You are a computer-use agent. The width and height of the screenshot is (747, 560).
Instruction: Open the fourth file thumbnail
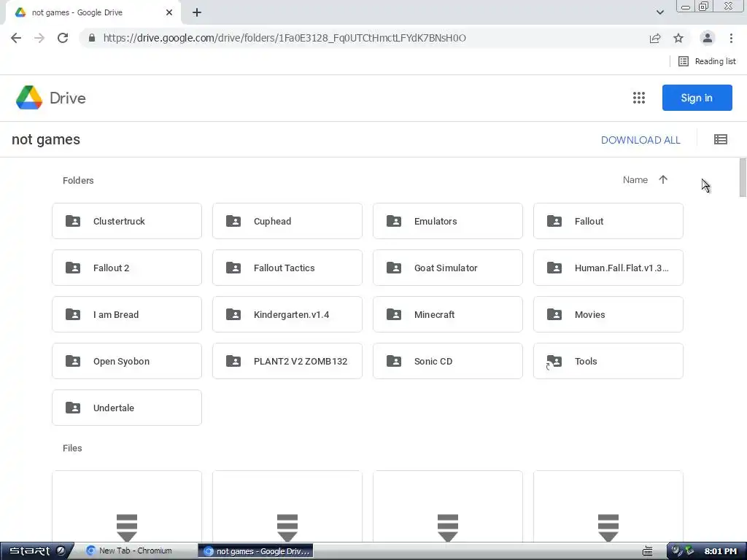(608, 507)
